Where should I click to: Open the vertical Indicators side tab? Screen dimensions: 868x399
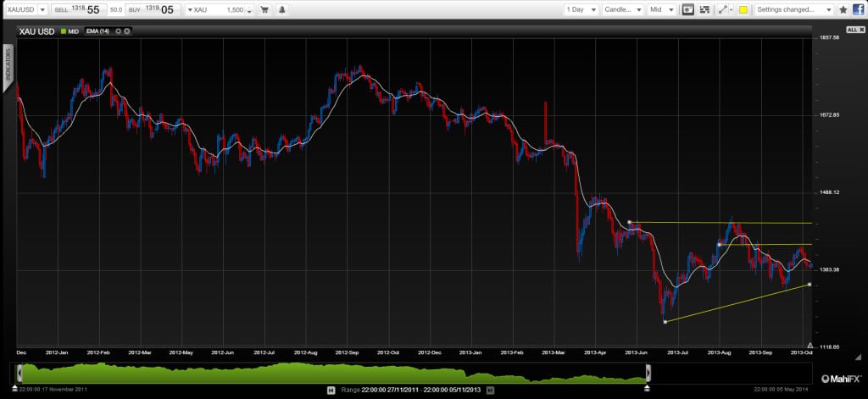coord(8,68)
